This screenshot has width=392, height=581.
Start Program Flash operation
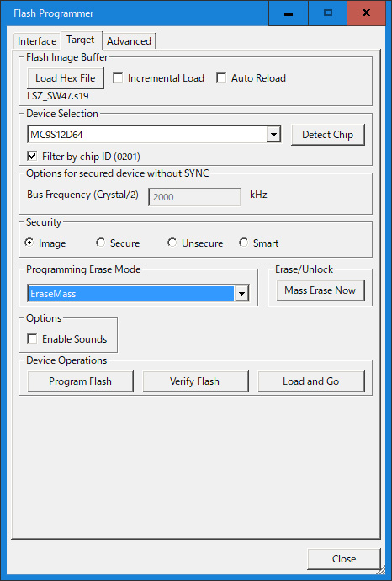click(x=80, y=381)
